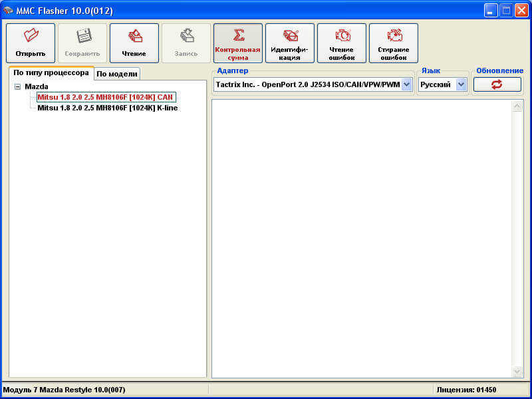
Task: Minimize the MMC Flasher window
Action: tap(490, 11)
